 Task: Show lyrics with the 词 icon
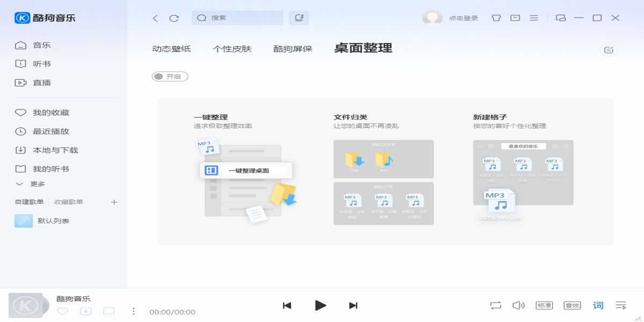596,305
